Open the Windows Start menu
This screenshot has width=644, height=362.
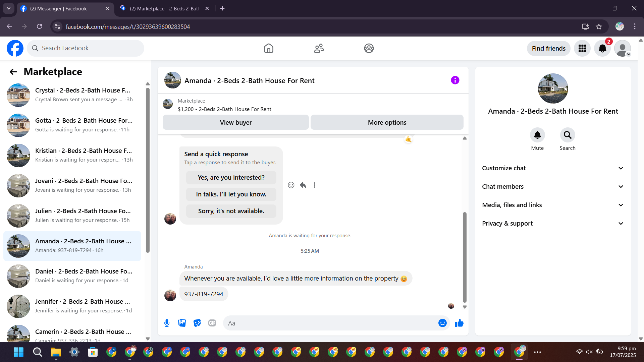18,352
